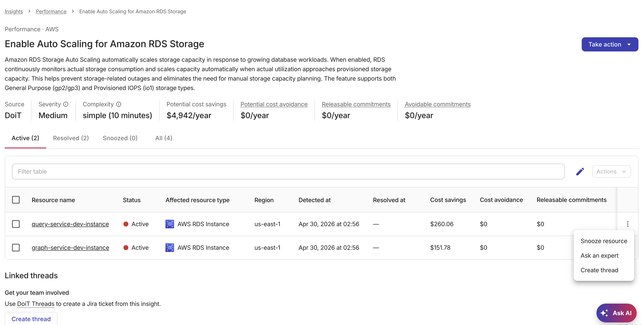The height and width of the screenshot is (325, 644).
Task: Switch to the Resolved (2) tab
Action: tap(71, 138)
